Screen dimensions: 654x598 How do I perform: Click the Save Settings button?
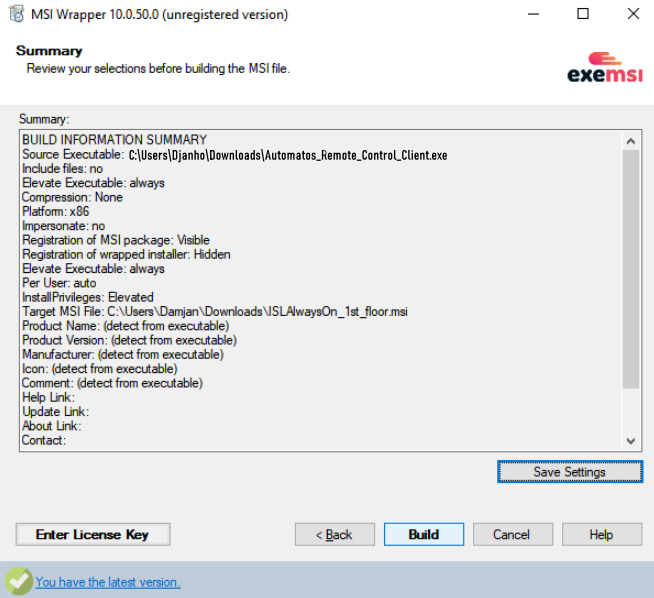570,472
